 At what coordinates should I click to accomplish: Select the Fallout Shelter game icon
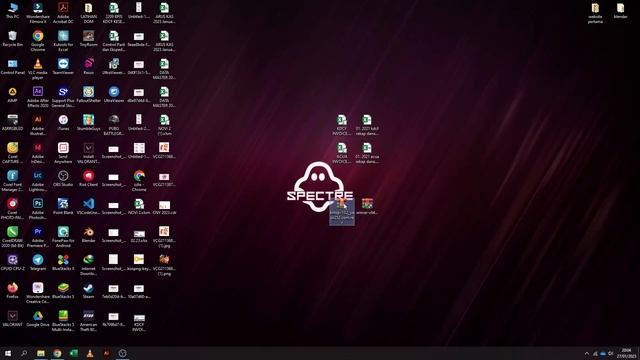89,95
